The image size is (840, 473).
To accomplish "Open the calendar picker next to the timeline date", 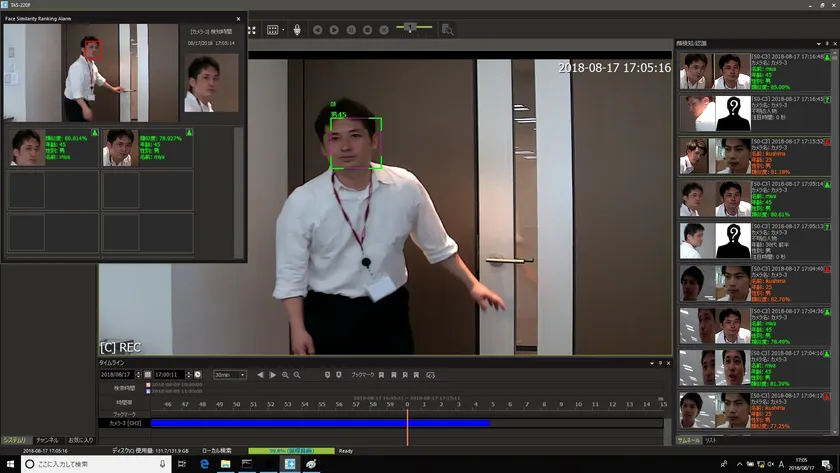I will pyautogui.click(x=148, y=375).
